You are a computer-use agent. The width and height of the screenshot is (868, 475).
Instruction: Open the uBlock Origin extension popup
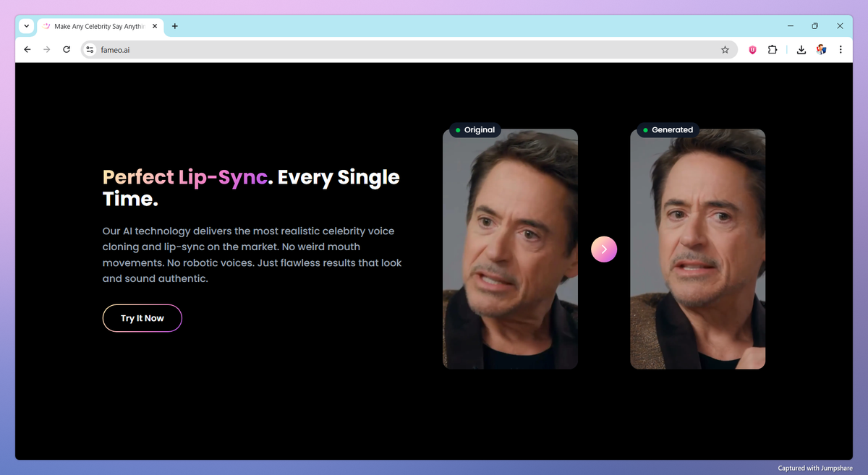click(x=752, y=49)
